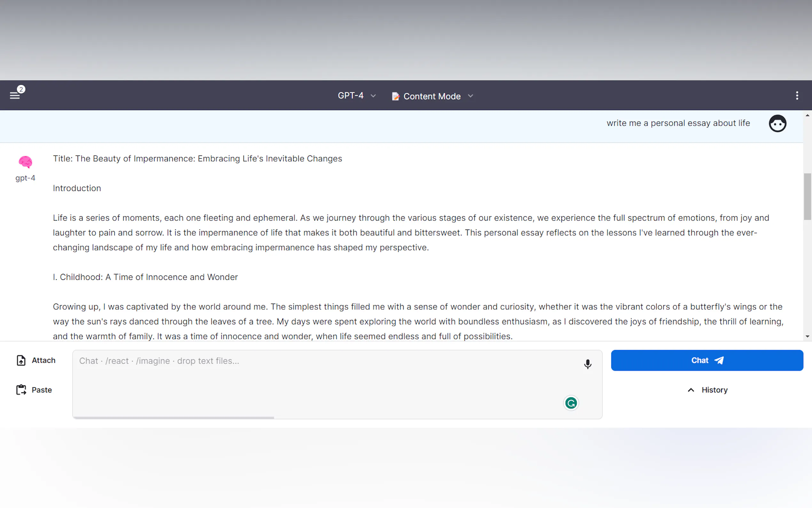The height and width of the screenshot is (508, 812).
Task: Expand the History panel chevron
Action: pos(691,390)
